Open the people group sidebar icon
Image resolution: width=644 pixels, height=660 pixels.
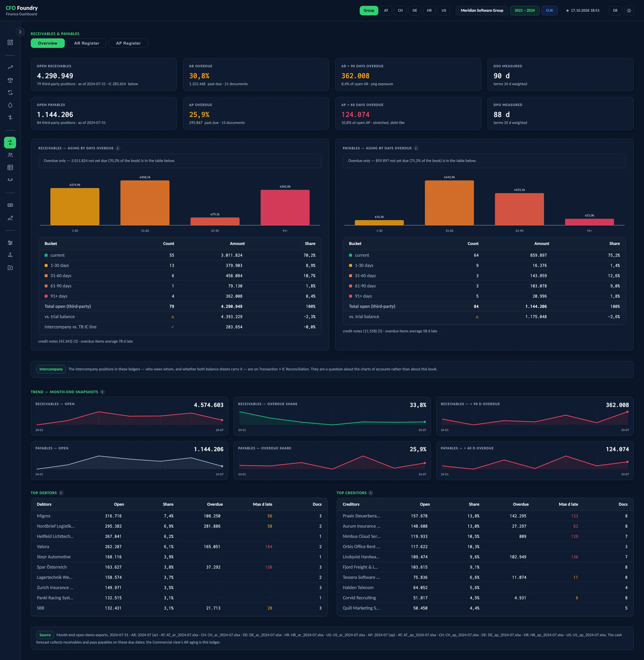(10, 155)
